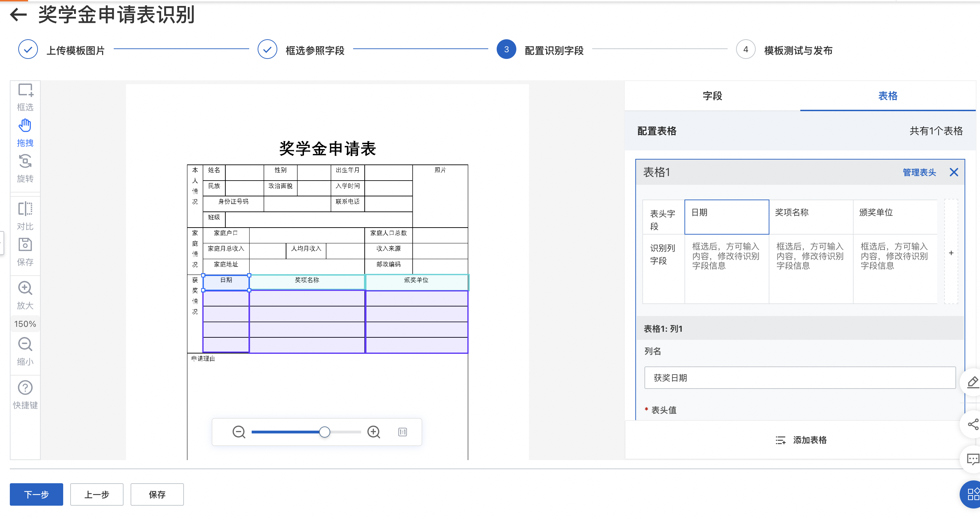Go to step 框选参照字段

coord(301,50)
